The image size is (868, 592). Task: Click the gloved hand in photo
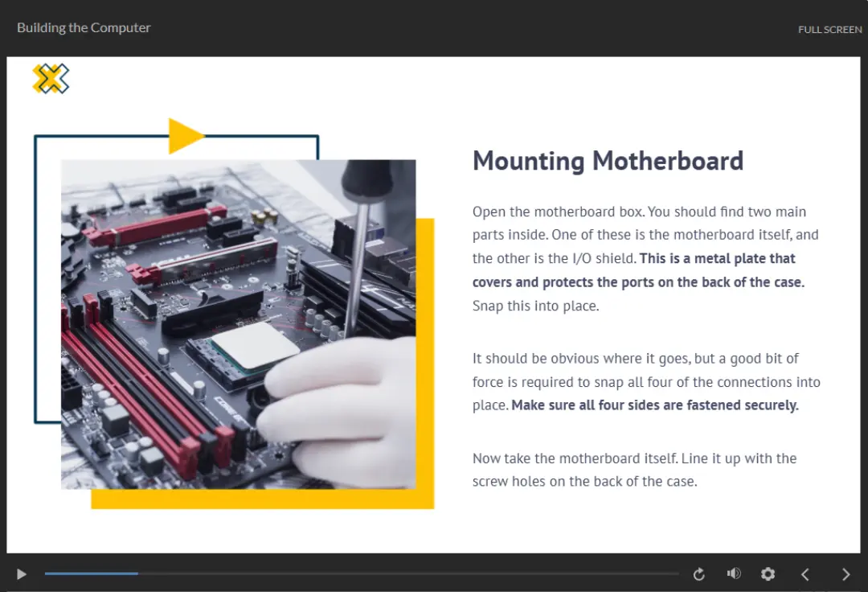[x=338, y=394]
